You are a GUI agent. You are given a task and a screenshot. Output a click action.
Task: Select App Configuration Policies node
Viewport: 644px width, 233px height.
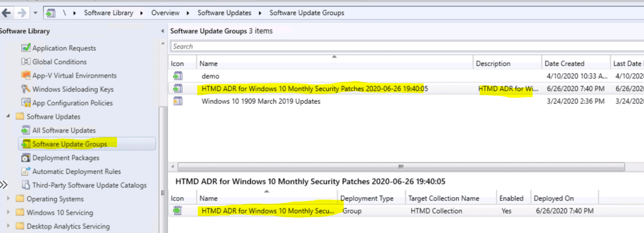pyautogui.click(x=73, y=103)
